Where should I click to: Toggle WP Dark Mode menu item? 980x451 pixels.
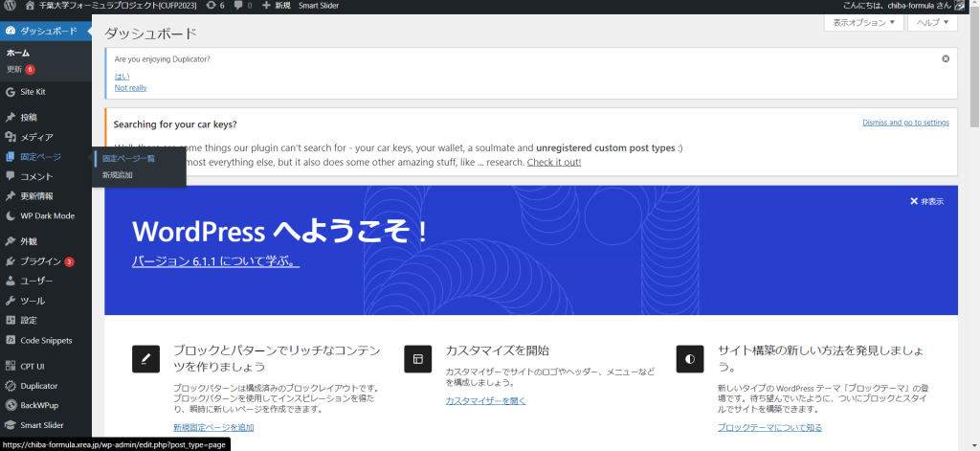[47, 215]
